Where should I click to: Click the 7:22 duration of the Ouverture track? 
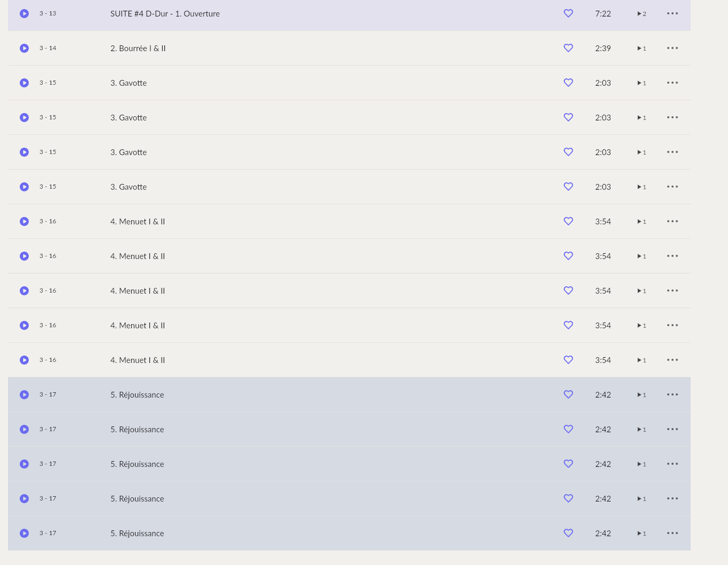coord(603,14)
